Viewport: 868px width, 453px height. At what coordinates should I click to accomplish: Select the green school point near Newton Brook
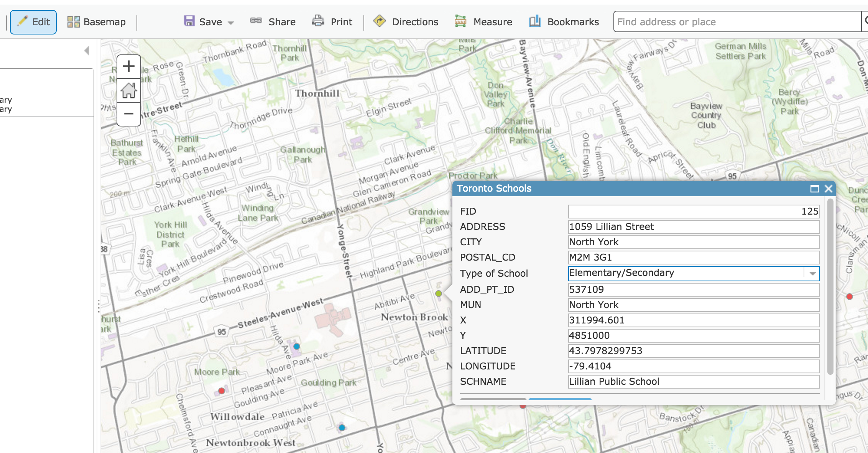[x=439, y=294]
